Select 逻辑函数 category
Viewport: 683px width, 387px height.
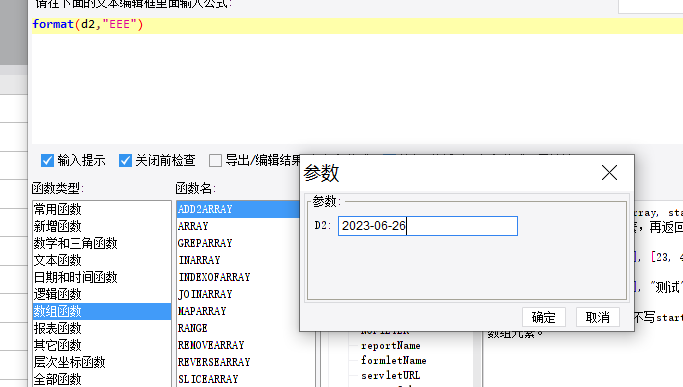point(101,294)
